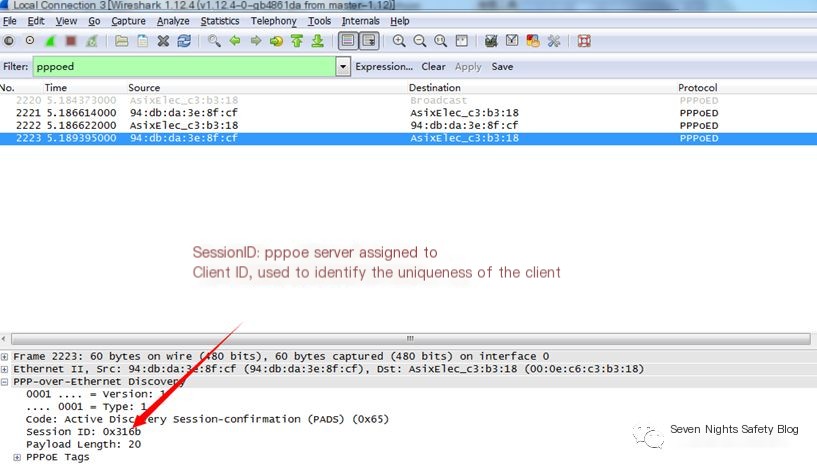Image resolution: width=817 pixels, height=472 pixels.
Task: Save this capture file icon
Action: tap(142, 41)
